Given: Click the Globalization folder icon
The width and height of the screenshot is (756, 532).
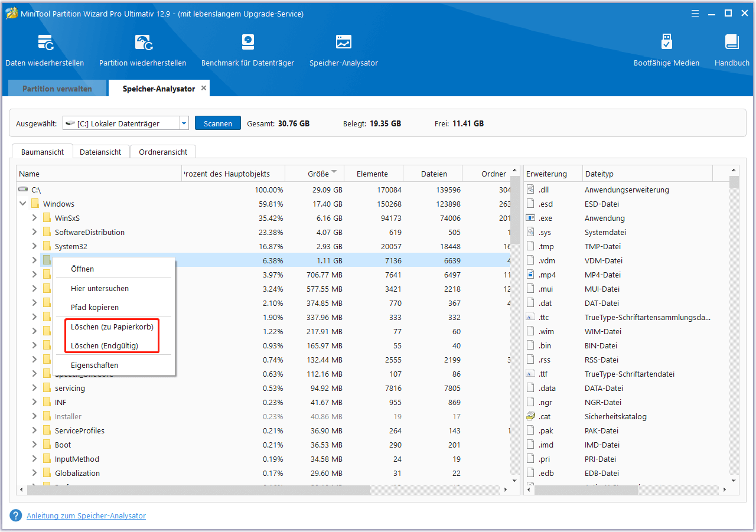Looking at the screenshot, I should tap(47, 473).
